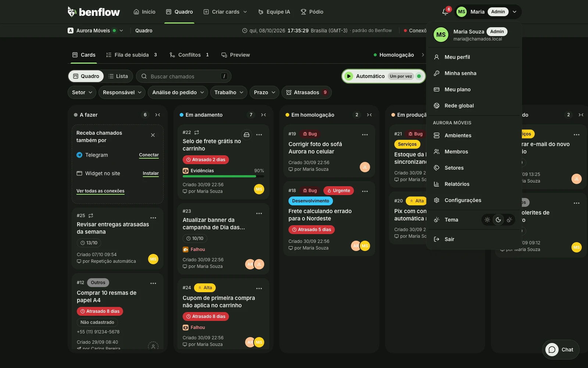Image resolution: width=588 pixels, height=368 pixels.
Task: Open the more options menu on card #23
Action: click(x=259, y=213)
